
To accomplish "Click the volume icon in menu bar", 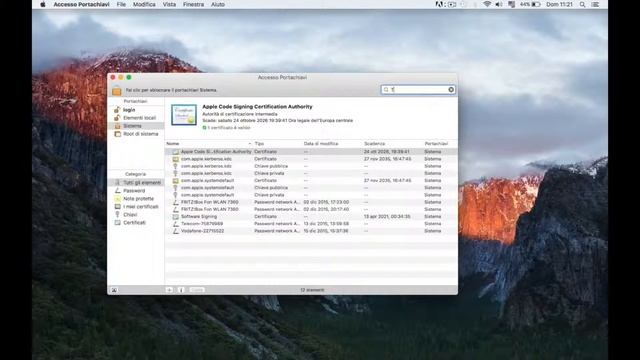I will click(x=499, y=4).
